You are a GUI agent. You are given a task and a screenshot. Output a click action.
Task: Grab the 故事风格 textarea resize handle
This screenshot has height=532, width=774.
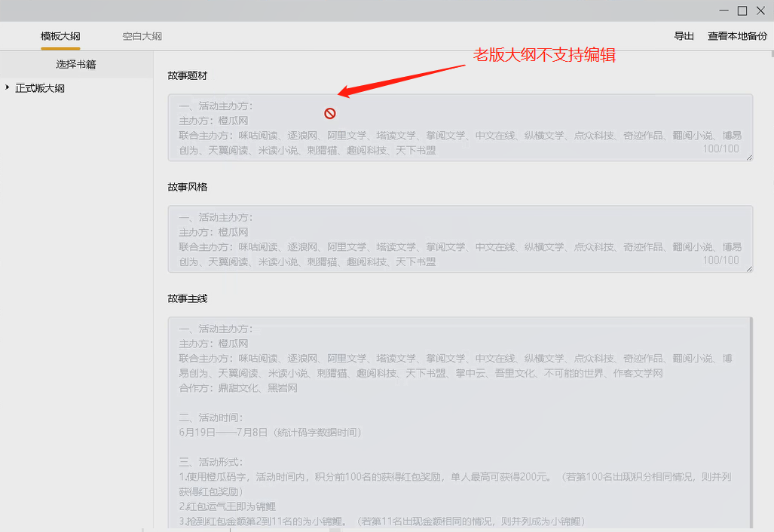[749, 270]
